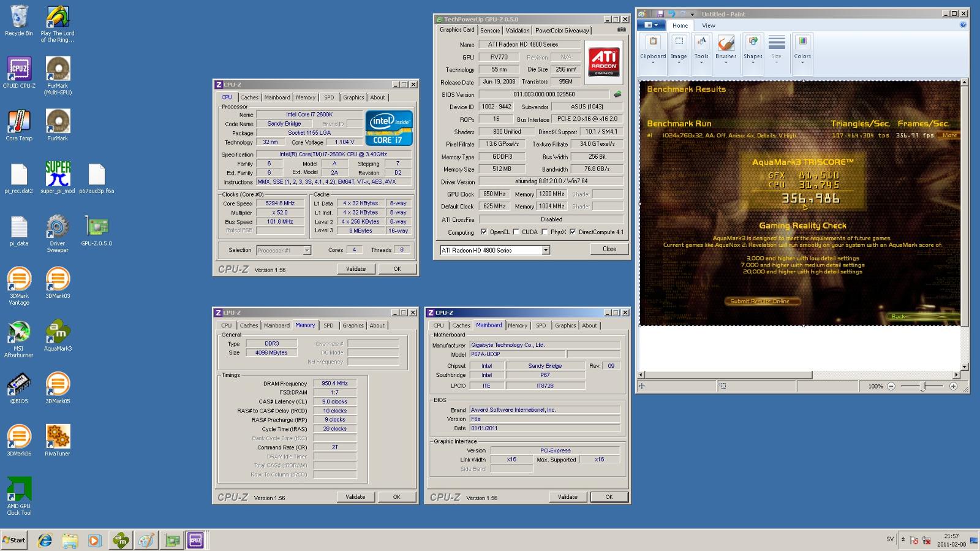
Task: Switch to Caches tab in CPU-Z CPU window
Action: (249, 97)
